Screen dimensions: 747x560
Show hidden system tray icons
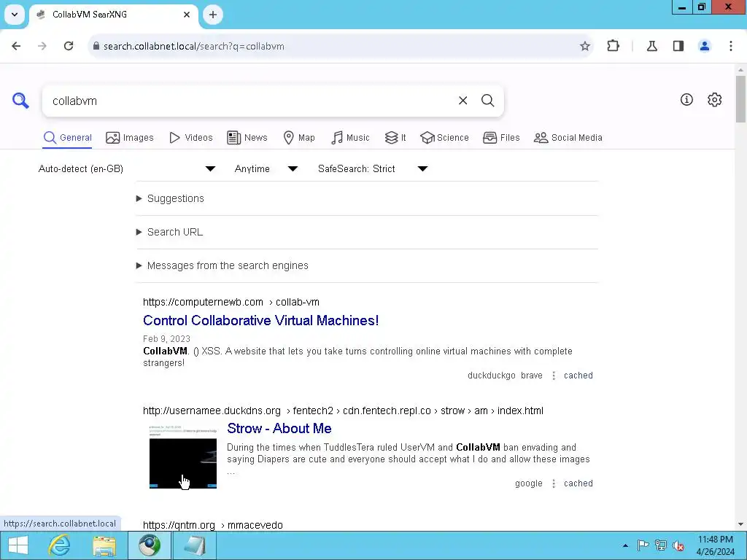[x=625, y=545]
